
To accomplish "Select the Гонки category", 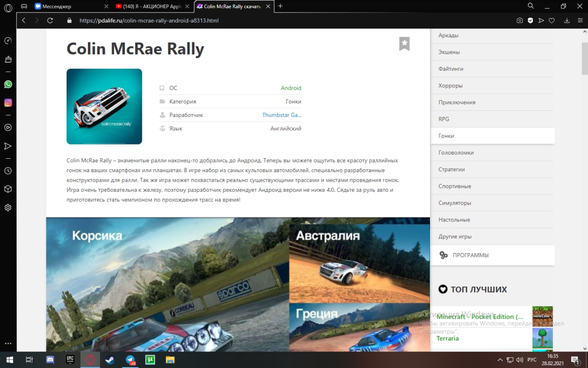I will click(x=492, y=136).
